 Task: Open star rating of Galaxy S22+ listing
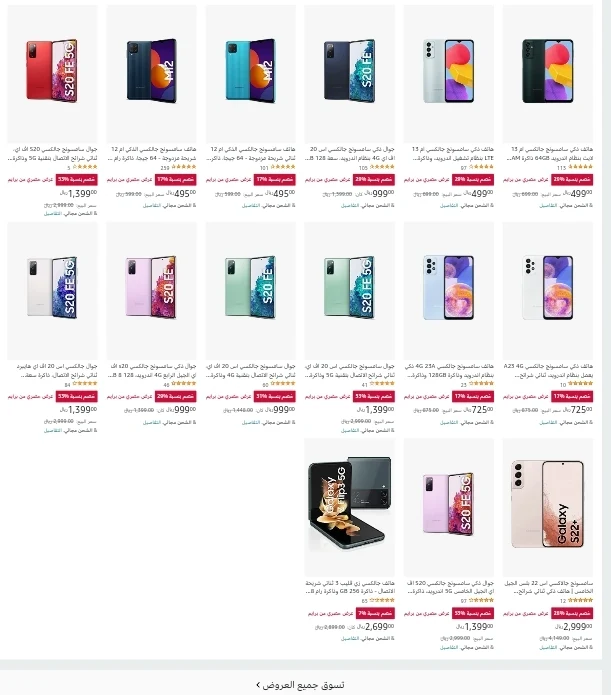(580, 600)
